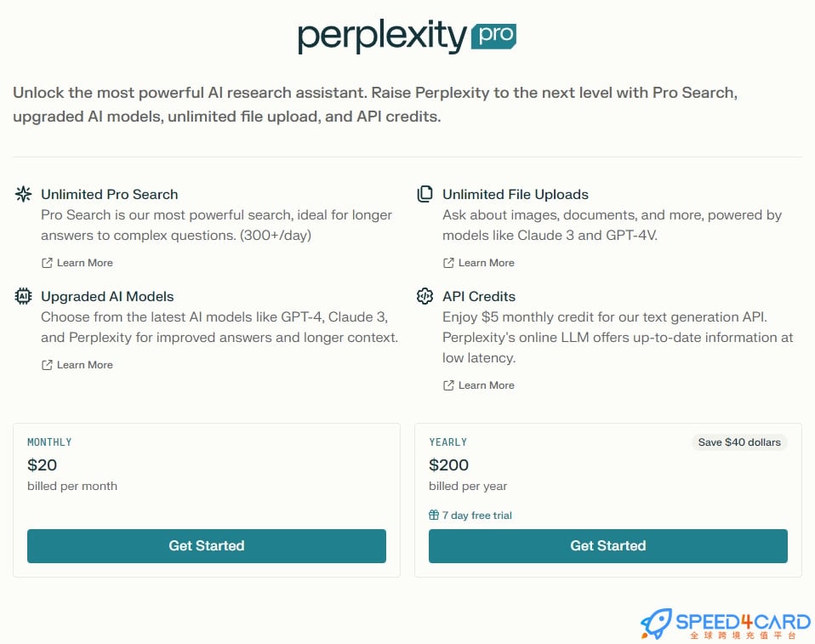Screen dimensions: 815x644
Task: Click the Save $40 dollars badge
Action: click(x=739, y=442)
